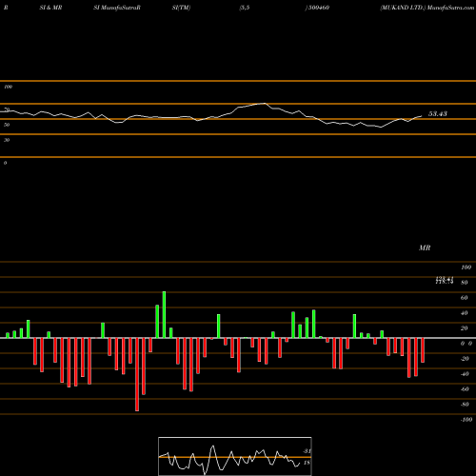Click the "MR" label above histogram
This screenshot has height=476, width=476.
point(425,248)
